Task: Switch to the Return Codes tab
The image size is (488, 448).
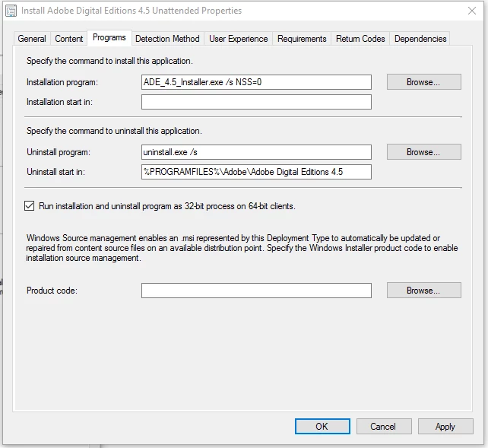Action: click(x=360, y=39)
